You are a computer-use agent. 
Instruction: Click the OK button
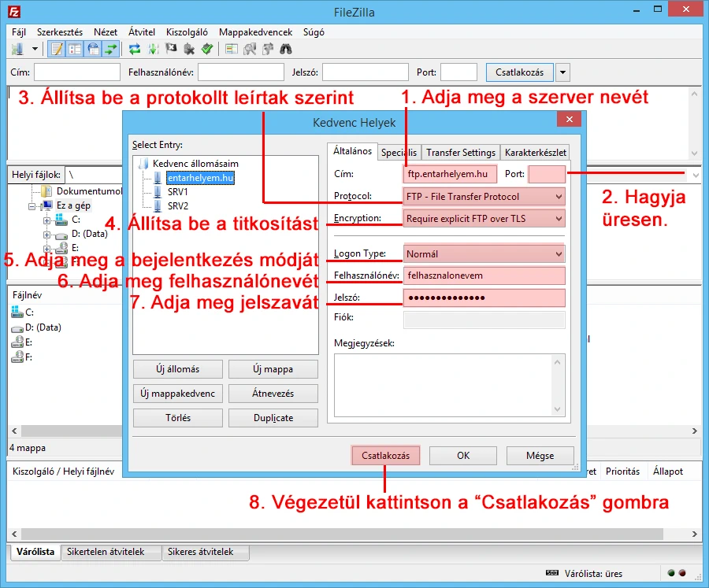coord(463,456)
